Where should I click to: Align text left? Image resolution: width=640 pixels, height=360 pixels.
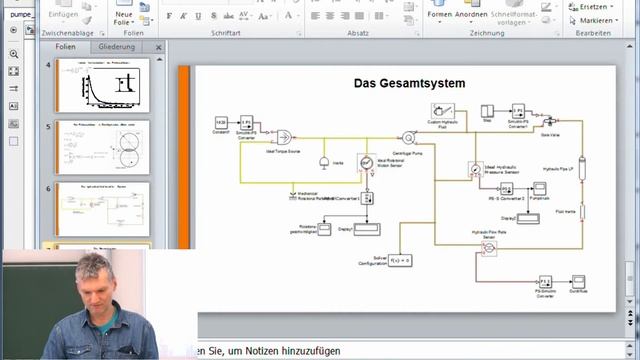[315, 16]
